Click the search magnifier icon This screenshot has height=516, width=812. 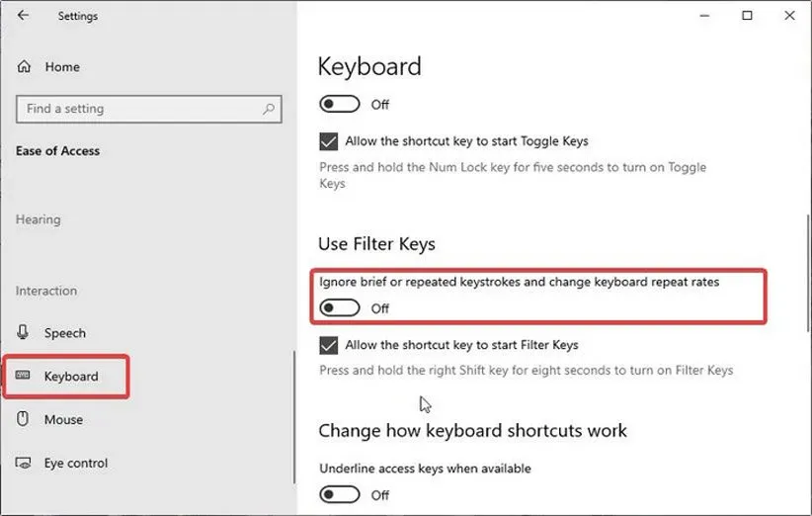point(270,109)
